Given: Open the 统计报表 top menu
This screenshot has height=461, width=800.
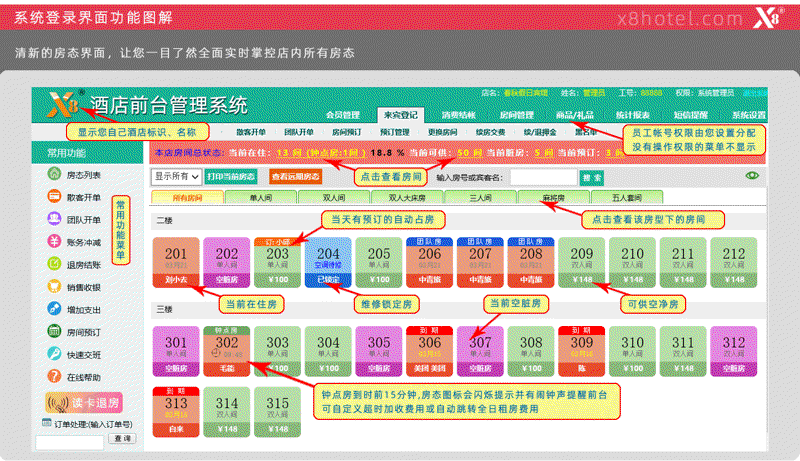Looking at the screenshot, I should 633,115.
